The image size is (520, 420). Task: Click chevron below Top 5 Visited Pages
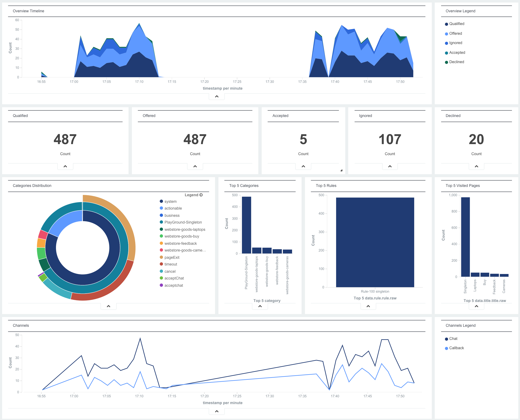coord(476,306)
